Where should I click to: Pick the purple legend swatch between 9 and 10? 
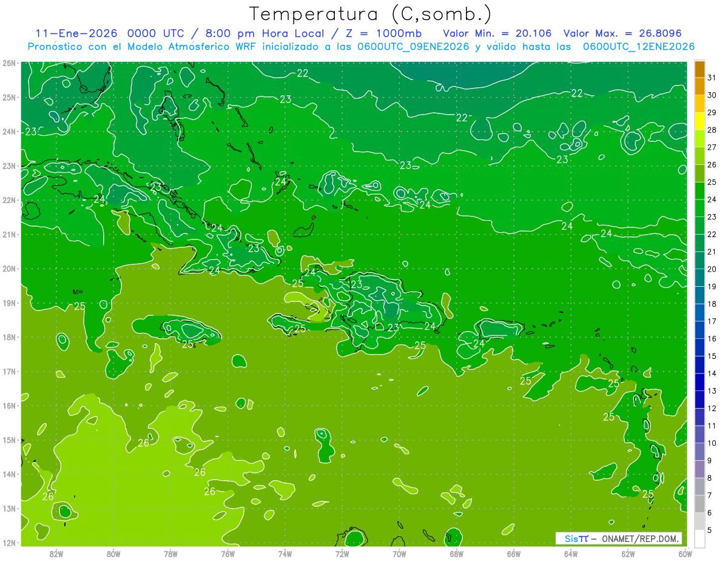pos(699,452)
